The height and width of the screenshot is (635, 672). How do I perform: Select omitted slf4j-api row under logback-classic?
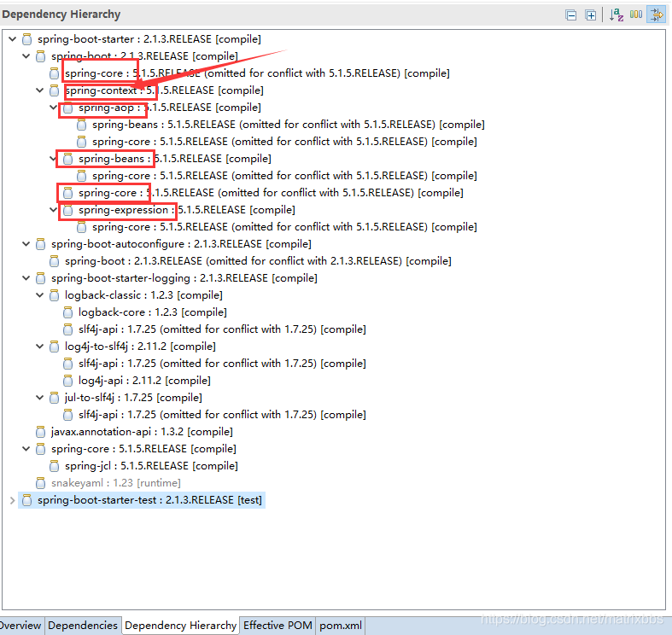tap(222, 329)
